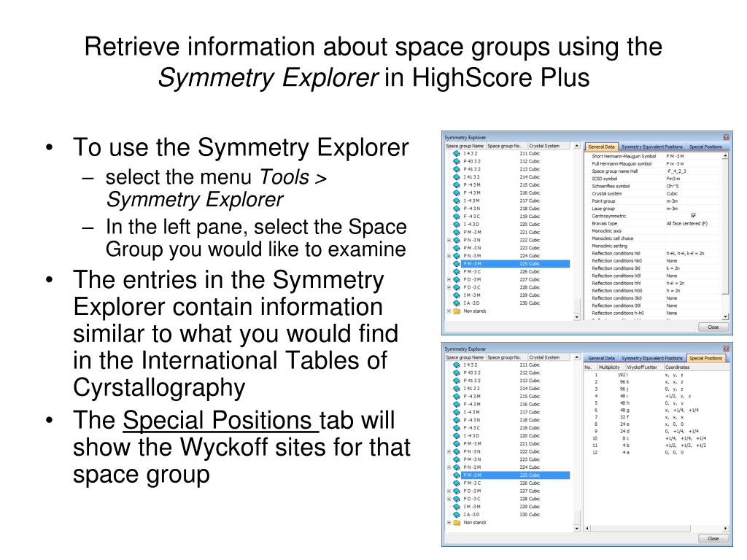
Task: Sort by Multiplicity column header
Action: coord(611,367)
